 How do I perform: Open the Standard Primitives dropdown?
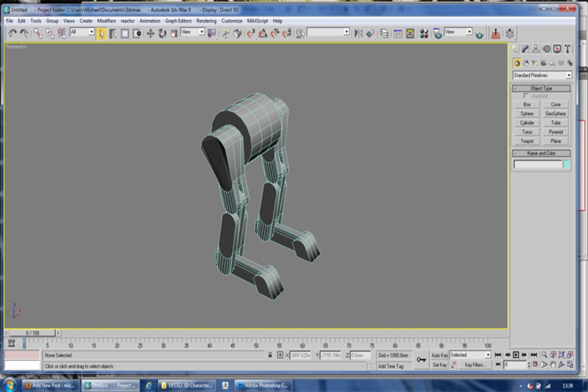(x=541, y=75)
